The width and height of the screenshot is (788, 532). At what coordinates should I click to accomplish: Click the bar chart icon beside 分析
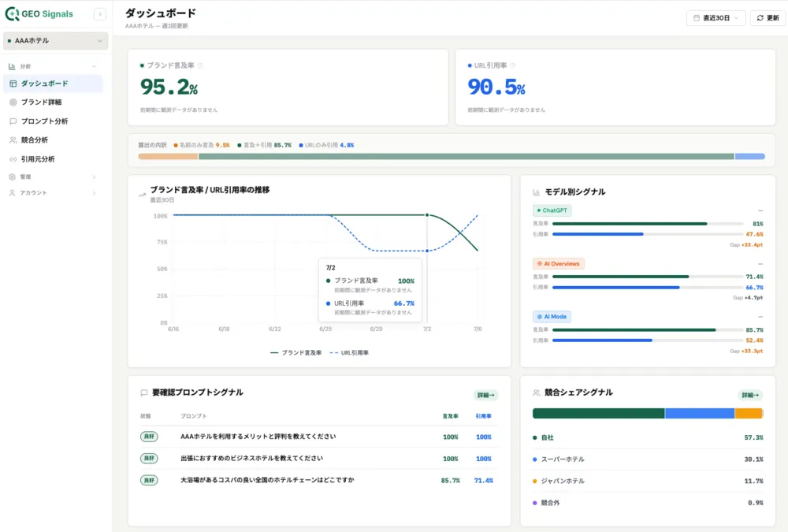click(x=12, y=66)
